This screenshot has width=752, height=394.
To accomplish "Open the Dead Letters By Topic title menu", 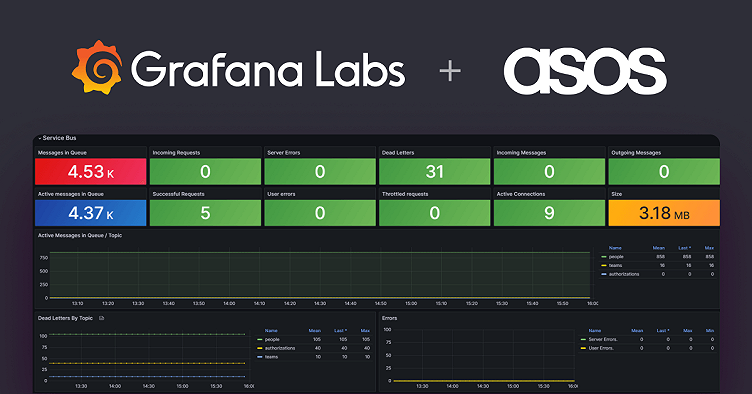I will coord(65,318).
